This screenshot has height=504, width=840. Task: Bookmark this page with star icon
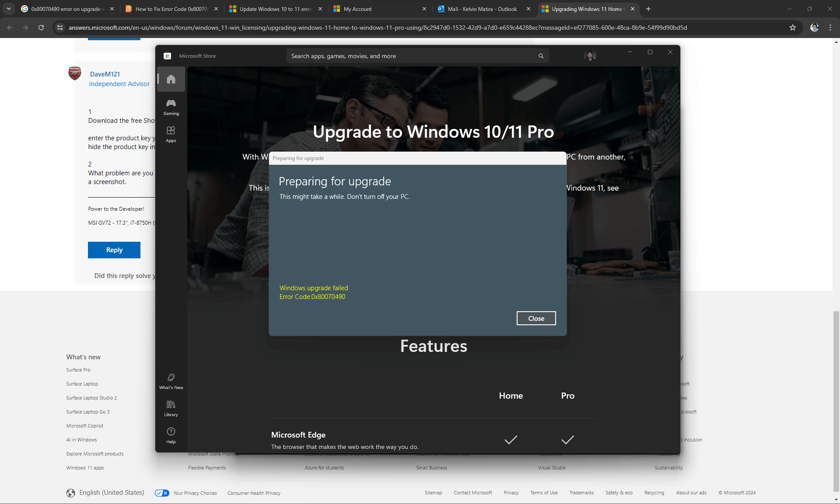coord(793,28)
